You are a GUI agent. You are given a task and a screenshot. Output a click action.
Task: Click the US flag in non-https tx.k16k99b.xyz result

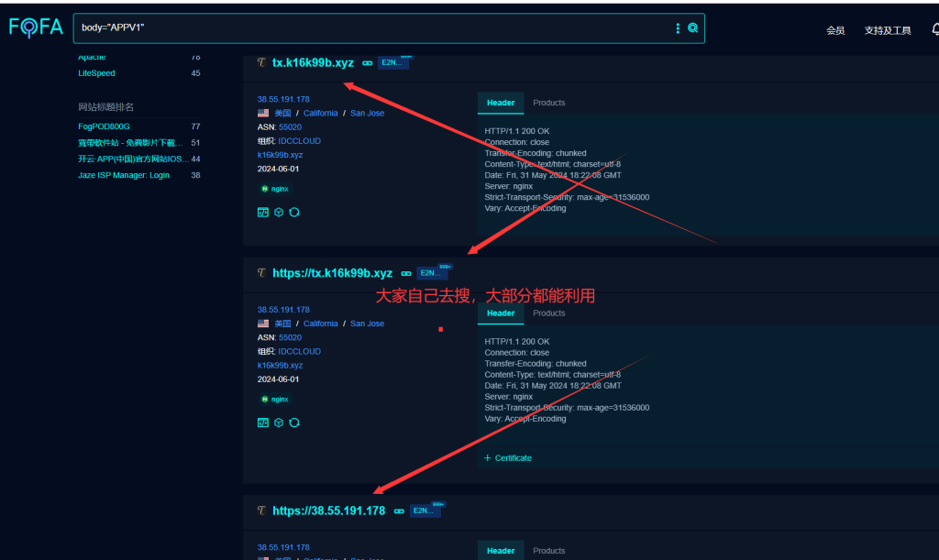click(263, 113)
